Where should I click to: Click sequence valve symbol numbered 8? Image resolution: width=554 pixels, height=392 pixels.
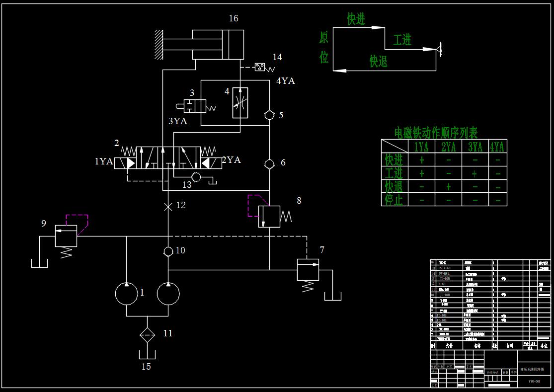(x=269, y=217)
